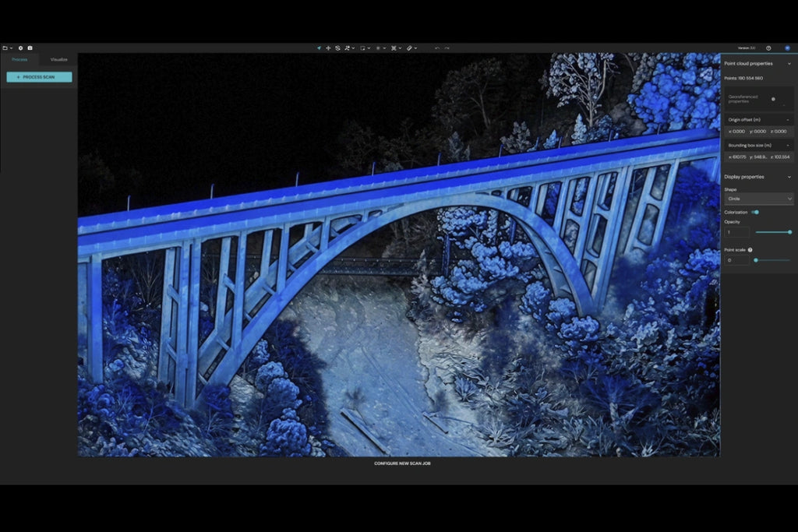Open settings via the hexagon gear icon
This screenshot has width=798, height=532.
coord(21,48)
